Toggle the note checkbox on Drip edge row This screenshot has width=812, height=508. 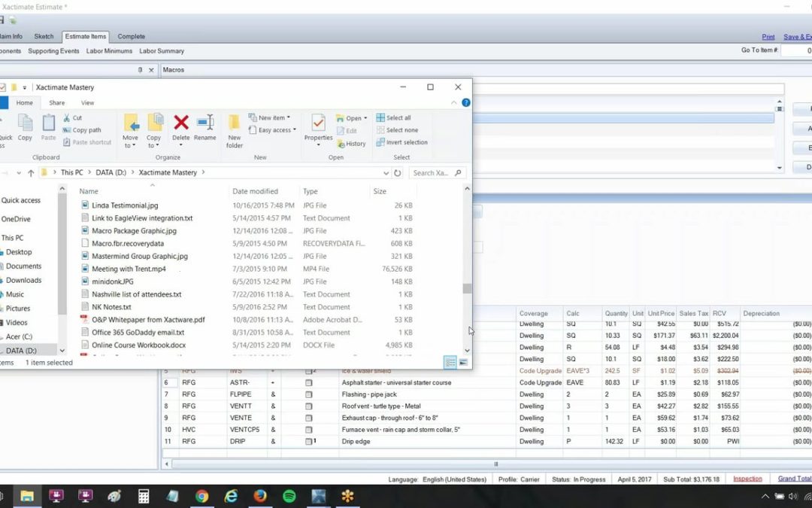[309, 442]
